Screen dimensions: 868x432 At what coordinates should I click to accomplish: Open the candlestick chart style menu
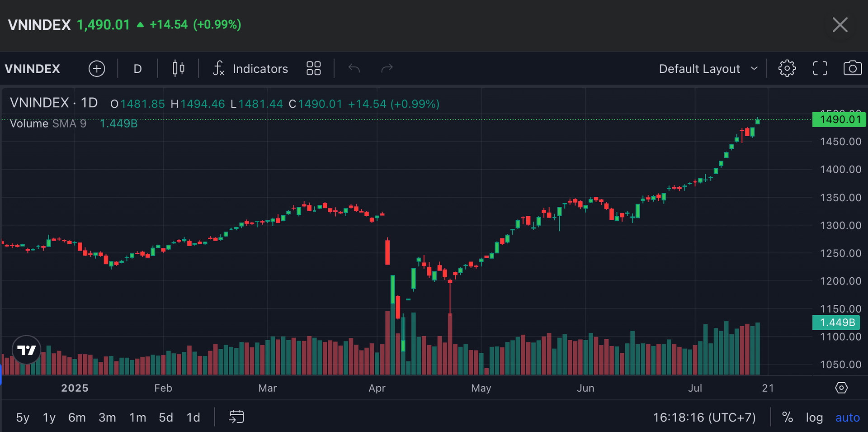pos(179,69)
